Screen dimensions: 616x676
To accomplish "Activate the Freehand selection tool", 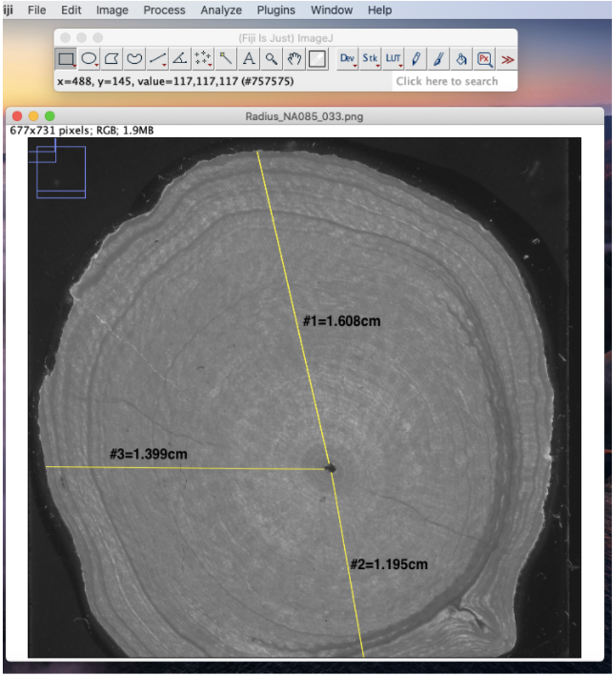I will click(x=134, y=59).
